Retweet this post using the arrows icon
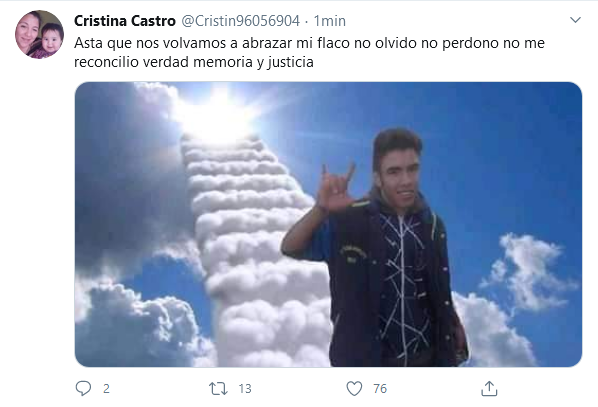 pos(218,389)
